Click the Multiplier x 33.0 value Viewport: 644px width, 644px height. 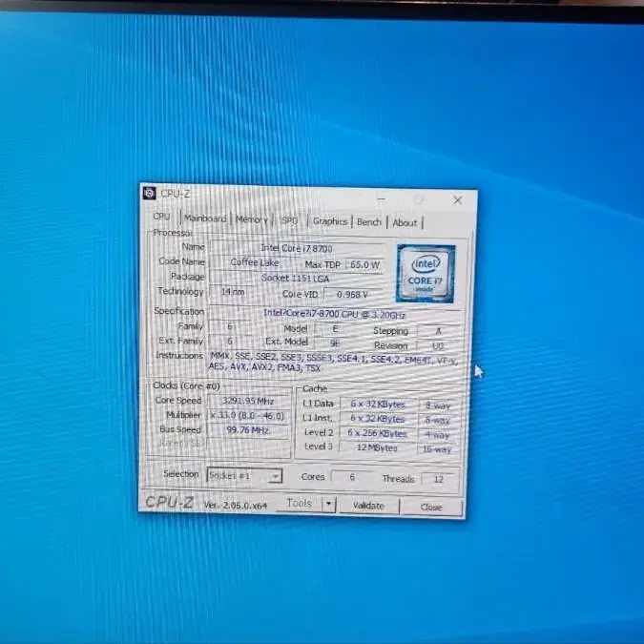coord(248,416)
